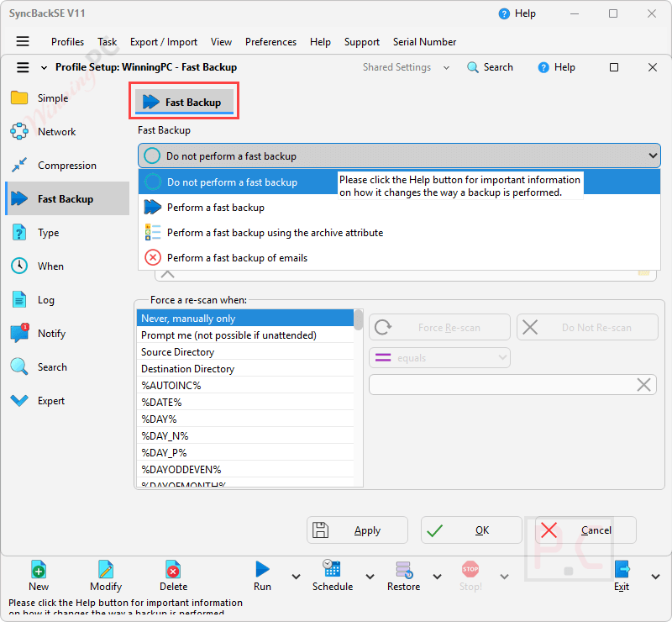The image size is (672, 622).
Task: Open the Preferences menu
Action: coord(270,42)
